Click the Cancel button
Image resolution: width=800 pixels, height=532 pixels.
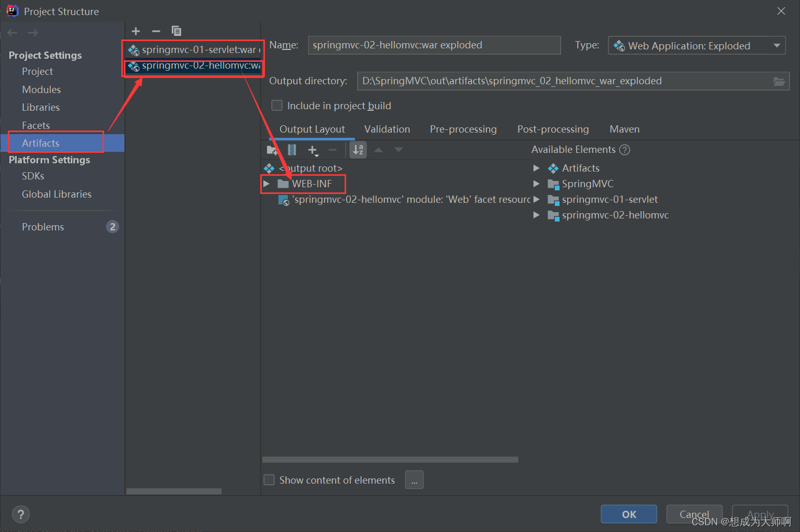pyautogui.click(x=694, y=514)
